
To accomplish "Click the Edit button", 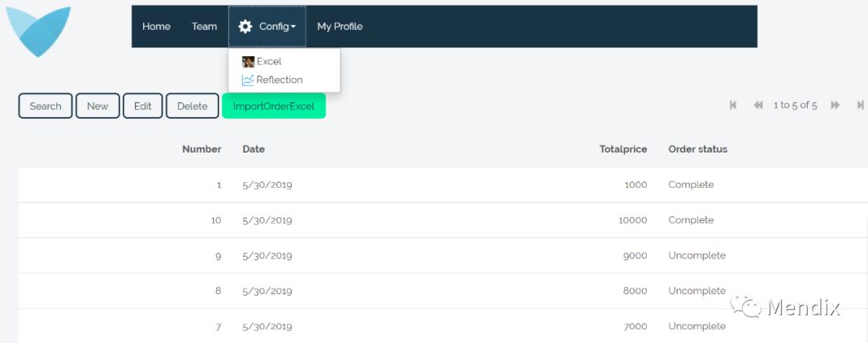I will point(143,106).
